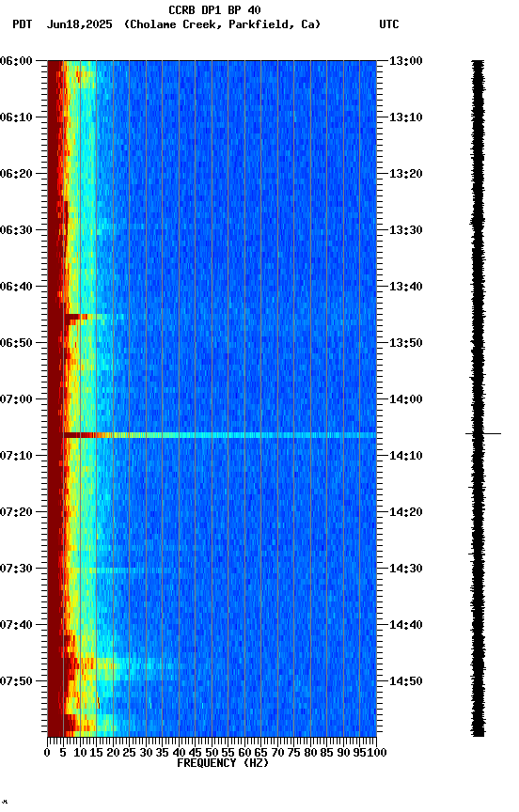Click the seismogram spike beside the 14:06 event
The image size is (519, 812).
tap(482, 433)
